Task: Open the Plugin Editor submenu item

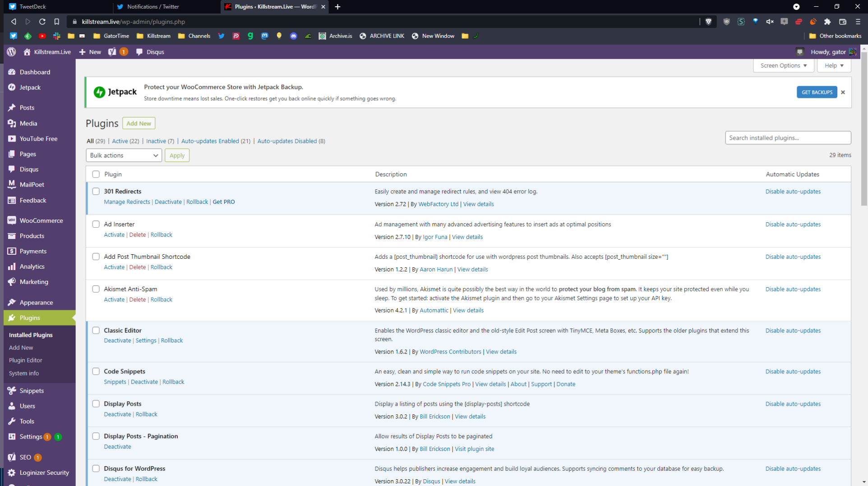Action: [x=26, y=360]
